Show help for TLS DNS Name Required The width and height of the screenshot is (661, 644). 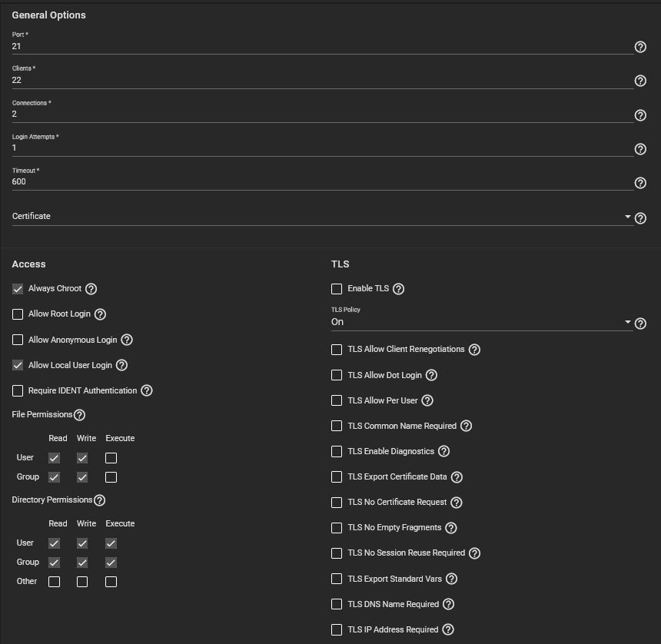pos(449,605)
